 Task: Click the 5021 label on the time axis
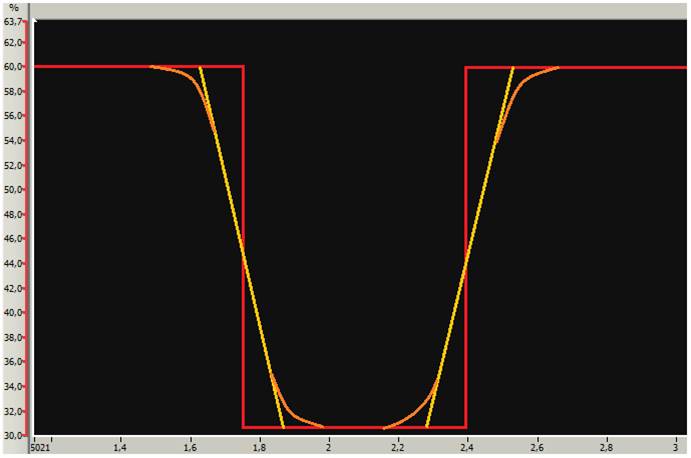click(x=41, y=448)
